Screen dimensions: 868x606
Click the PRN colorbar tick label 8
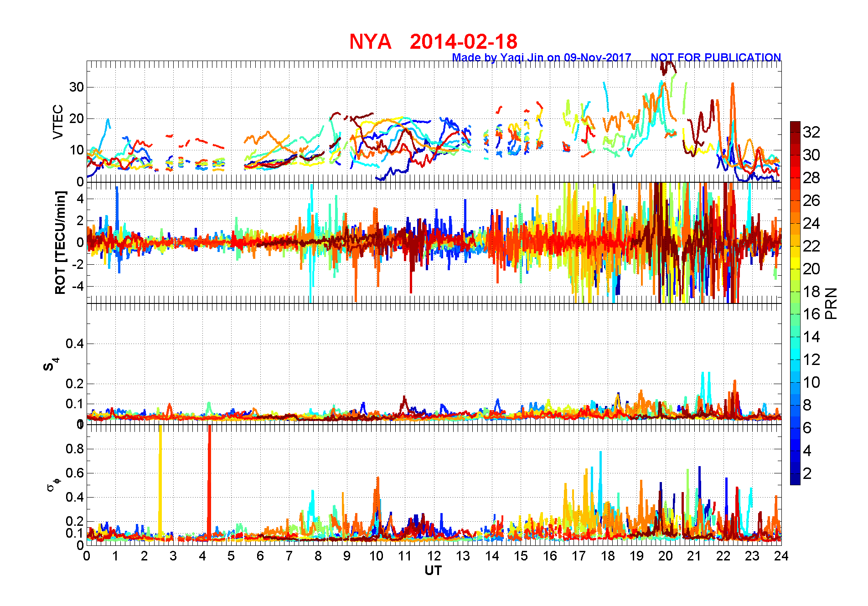click(807, 405)
